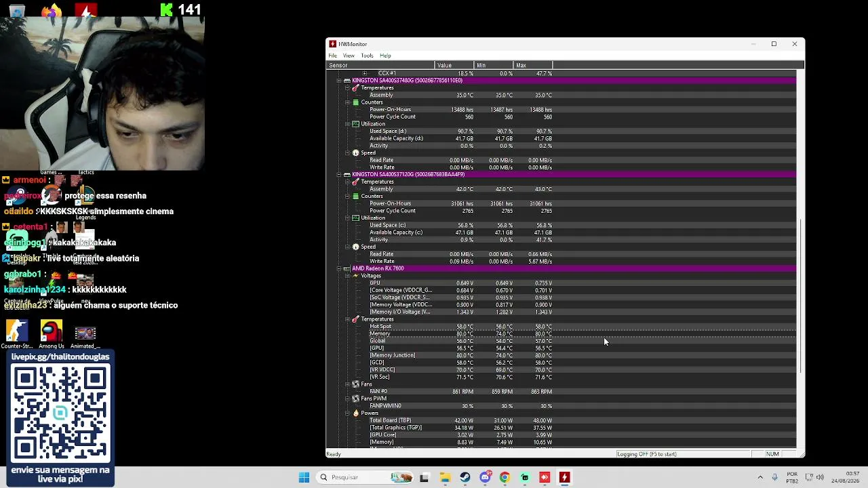Image resolution: width=868 pixels, height=488 pixels.
Task: Collapse the Fans PWM section
Action: point(347,399)
